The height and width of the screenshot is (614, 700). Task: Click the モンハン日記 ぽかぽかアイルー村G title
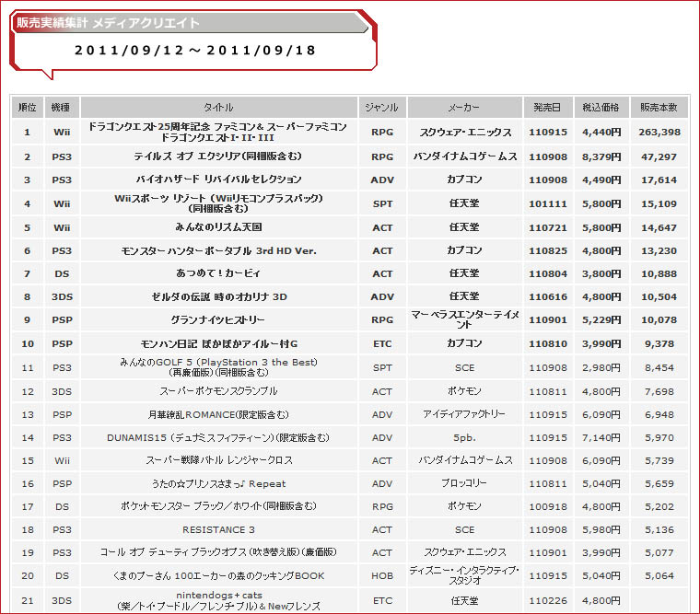(219, 343)
